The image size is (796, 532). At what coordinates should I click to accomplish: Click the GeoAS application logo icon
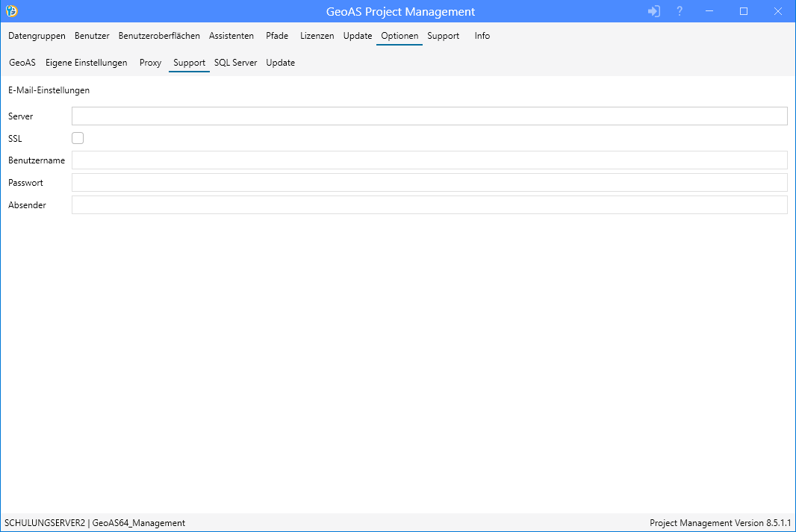(x=11, y=11)
